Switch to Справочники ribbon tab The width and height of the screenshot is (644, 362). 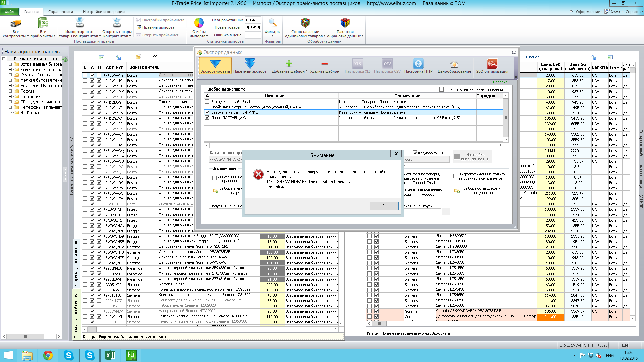coord(61,12)
